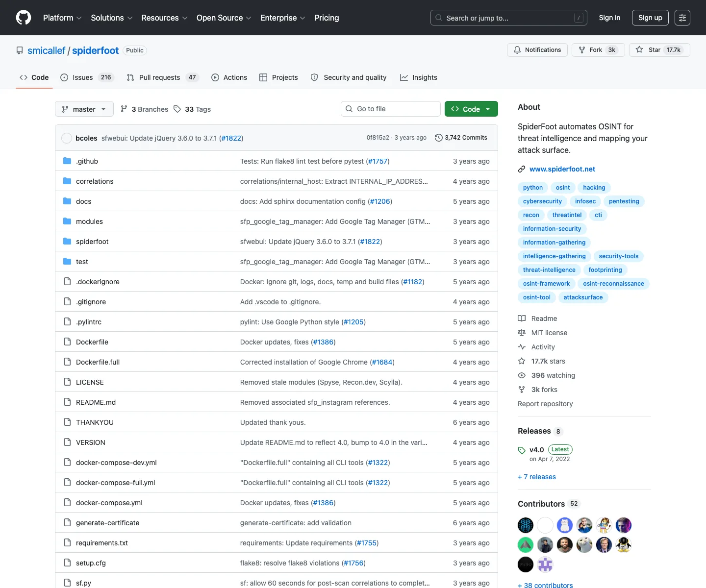Image resolution: width=706 pixels, height=588 pixels.
Task: Fork the repository using Fork button
Action: tap(598, 50)
